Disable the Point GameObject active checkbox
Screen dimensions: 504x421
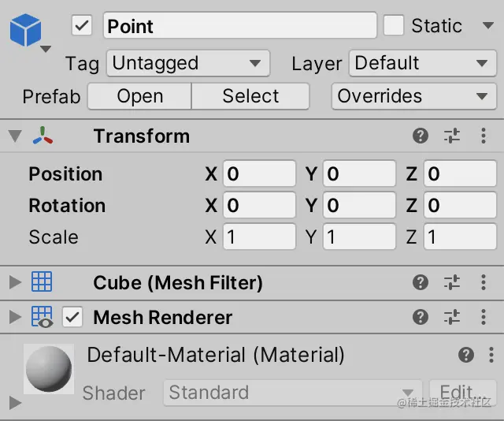point(82,26)
